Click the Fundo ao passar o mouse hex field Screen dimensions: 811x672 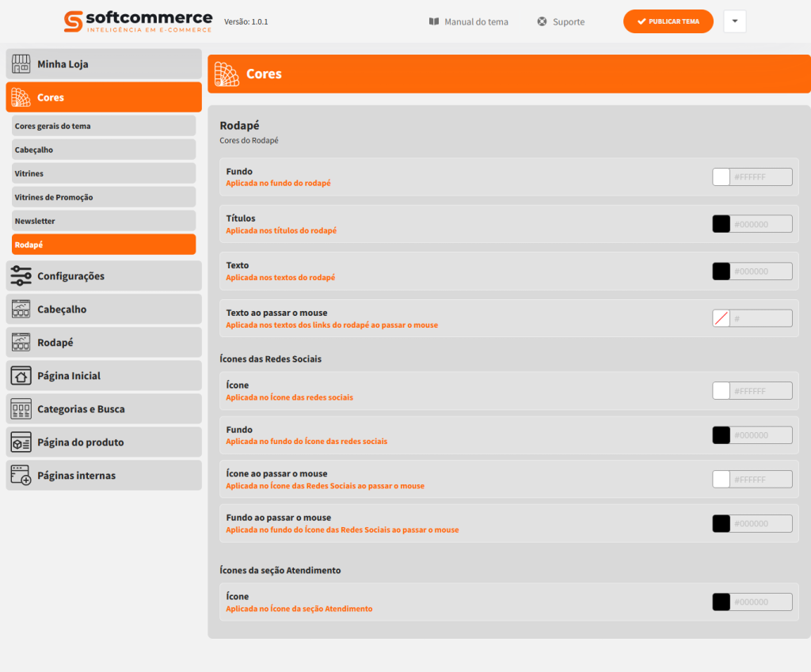761,524
